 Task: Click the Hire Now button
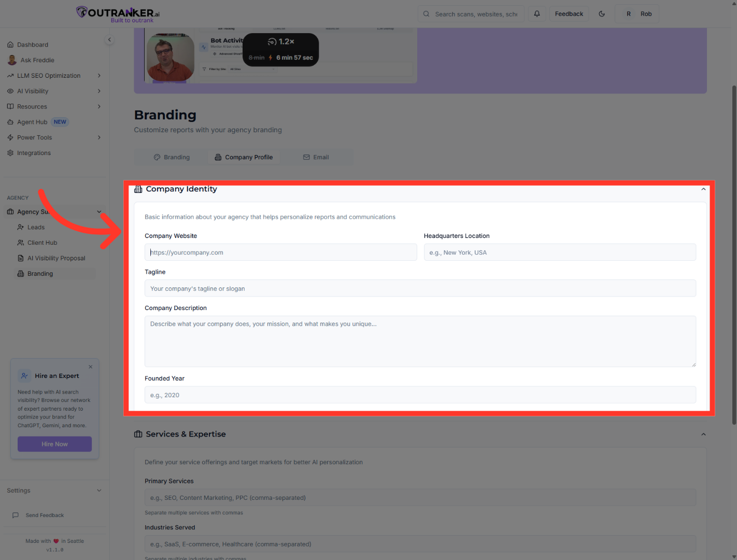coord(54,444)
